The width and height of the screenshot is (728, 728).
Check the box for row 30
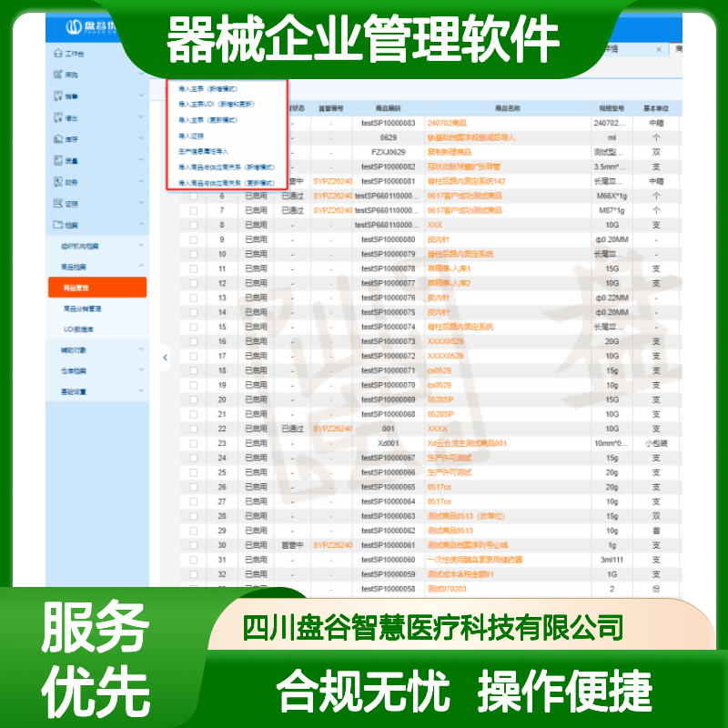pos(194,545)
